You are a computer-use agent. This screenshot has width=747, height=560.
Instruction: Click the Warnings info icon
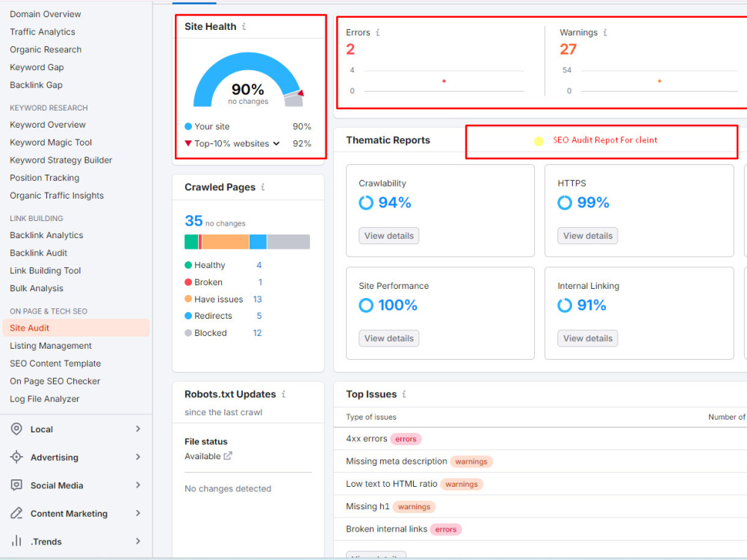pyautogui.click(x=605, y=32)
